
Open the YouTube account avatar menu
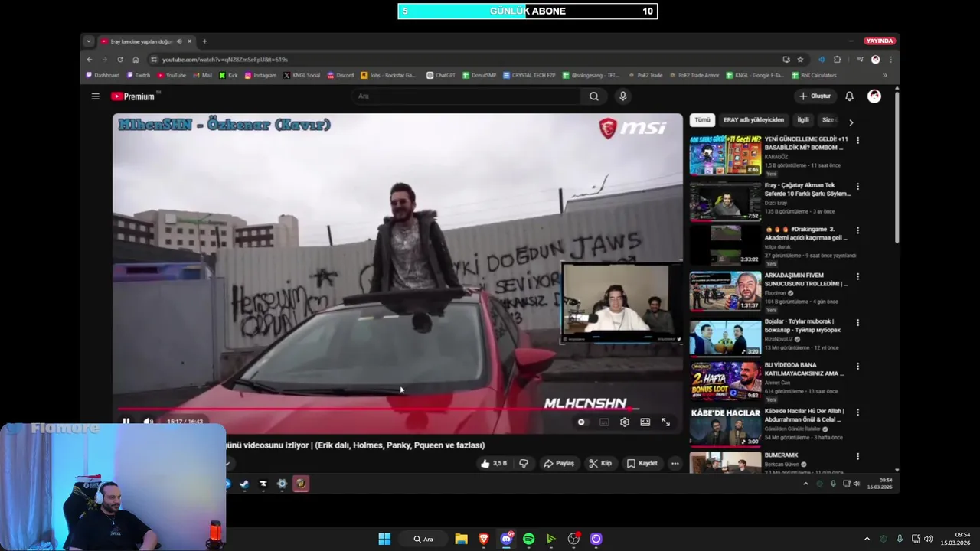click(x=874, y=96)
